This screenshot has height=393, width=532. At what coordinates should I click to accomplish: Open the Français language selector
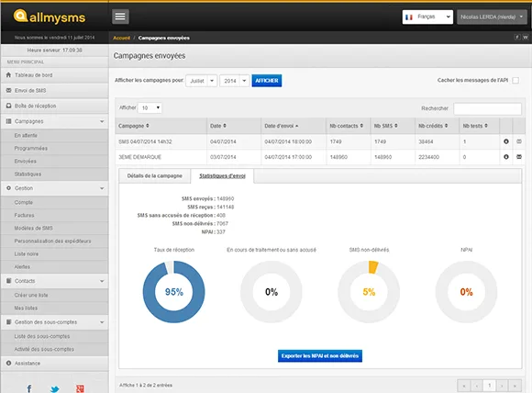click(427, 17)
